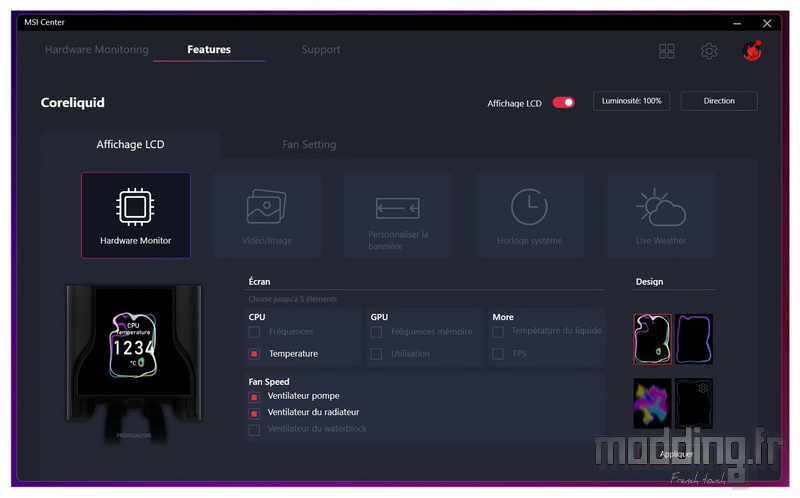Screen dimensions: 800x498
Task: Go to the Support tab
Action: 321,49
